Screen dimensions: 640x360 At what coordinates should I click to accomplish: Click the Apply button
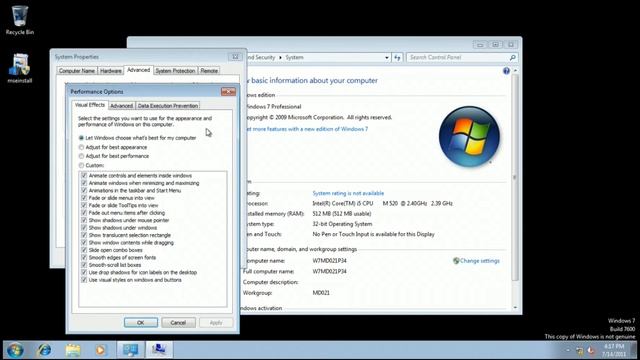click(216, 322)
